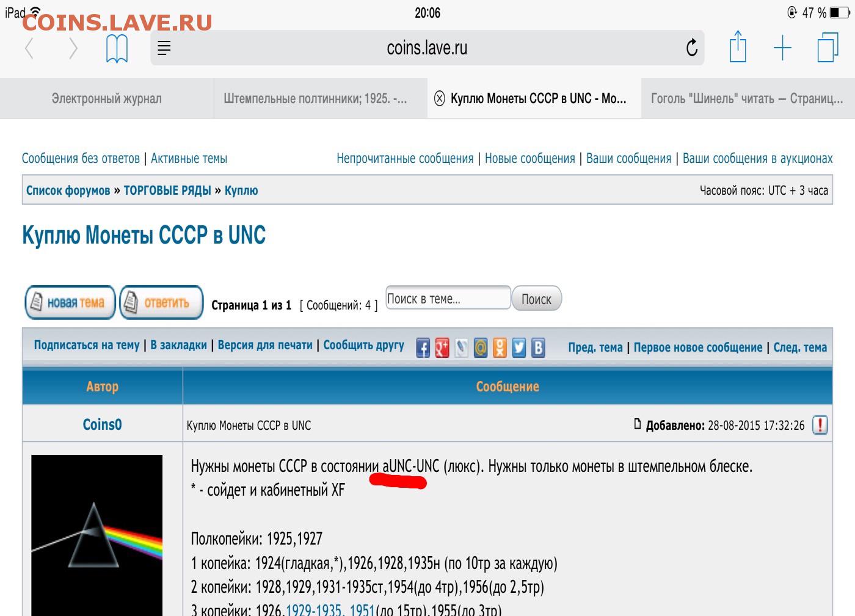Screen dimensions: 855x616
Task: Reload the page with the refresh icon
Action: pyautogui.click(x=691, y=47)
